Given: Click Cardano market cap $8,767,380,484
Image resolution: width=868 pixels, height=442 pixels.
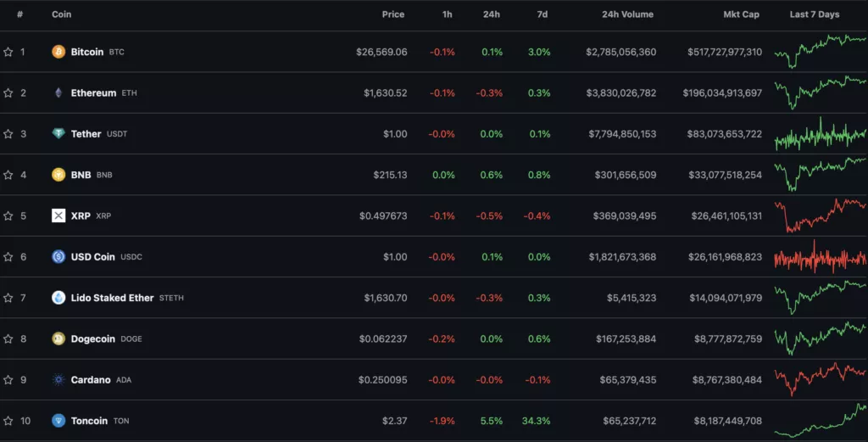Looking at the screenshot, I should pos(726,379).
